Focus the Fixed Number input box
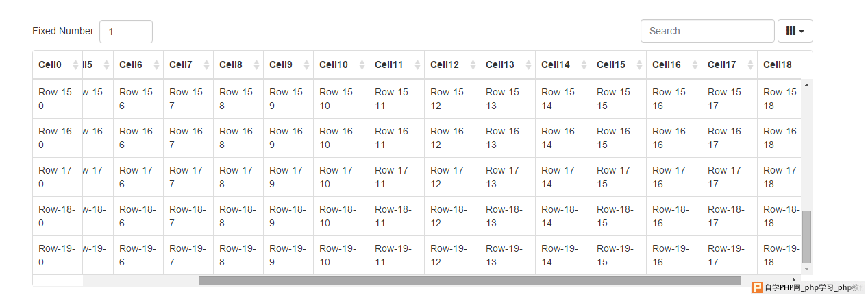The image size is (868, 297). pos(126,32)
